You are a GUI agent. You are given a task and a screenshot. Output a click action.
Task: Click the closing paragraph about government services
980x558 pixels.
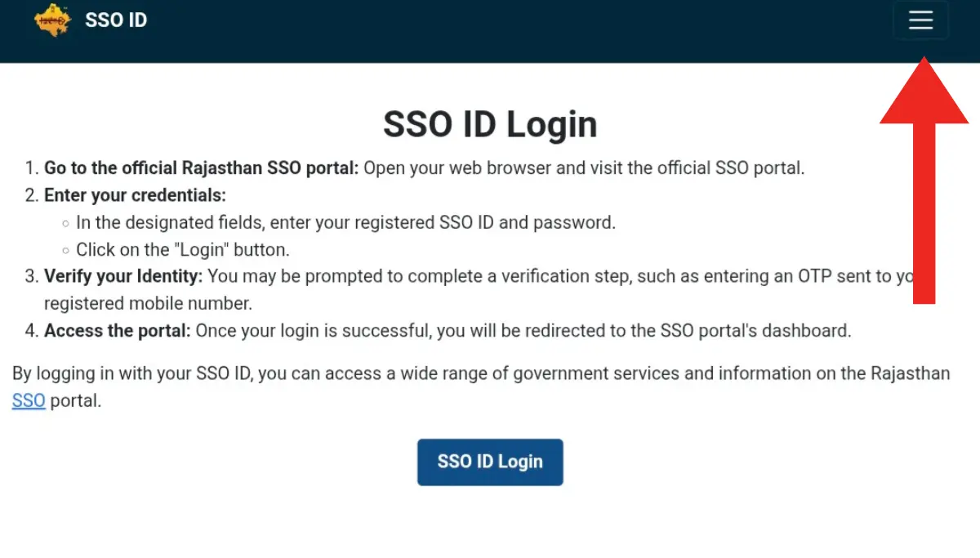click(480, 373)
